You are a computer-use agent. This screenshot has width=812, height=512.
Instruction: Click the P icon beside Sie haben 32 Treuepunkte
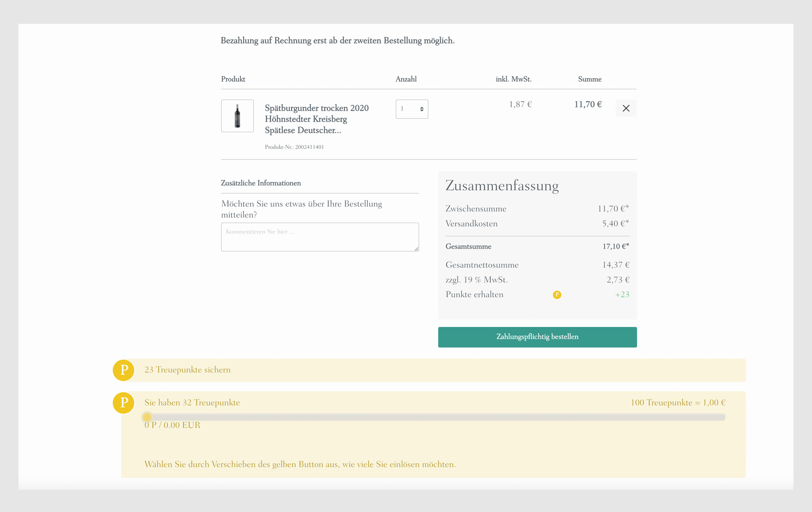pyautogui.click(x=124, y=403)
